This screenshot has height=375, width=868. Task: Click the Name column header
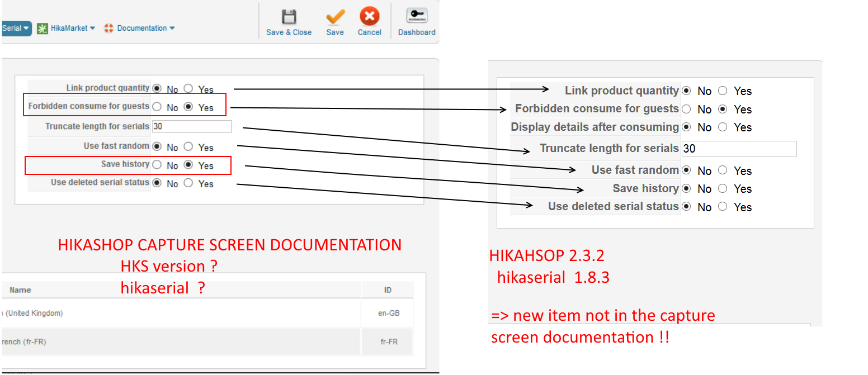click(x=20, y=290)
